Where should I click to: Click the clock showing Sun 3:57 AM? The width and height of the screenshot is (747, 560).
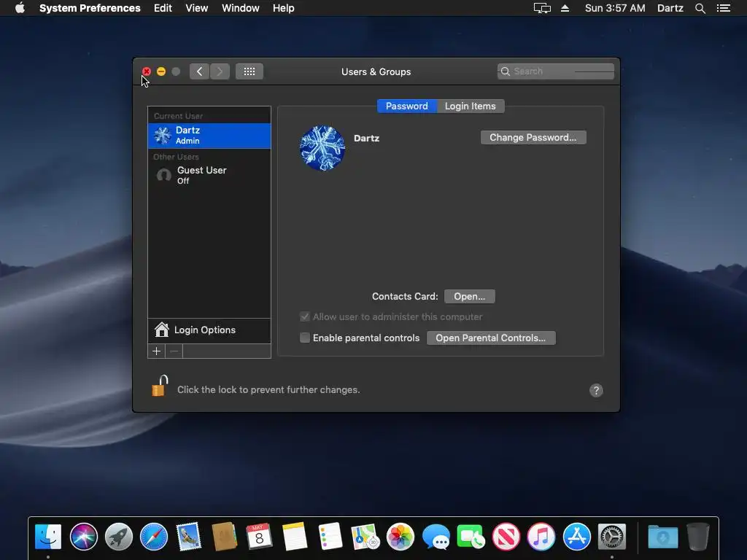(615, 8)
